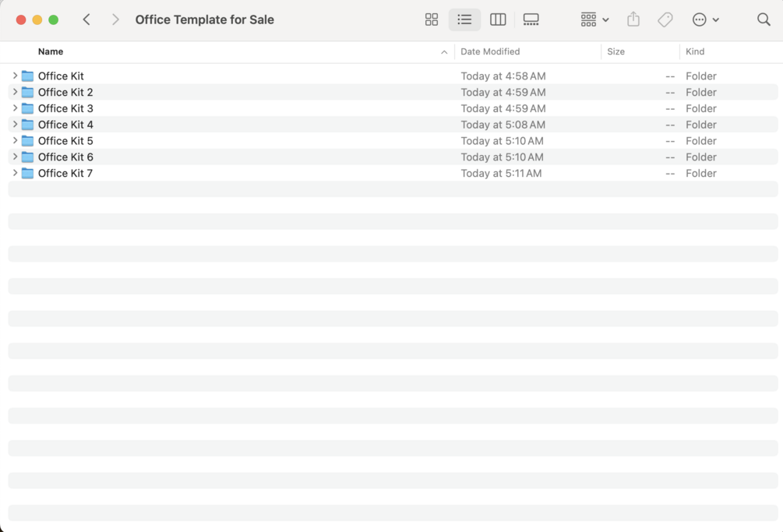Screen dimensions: 783x532
Task: Navigate back with the back arrow
Action: [86, 19]
